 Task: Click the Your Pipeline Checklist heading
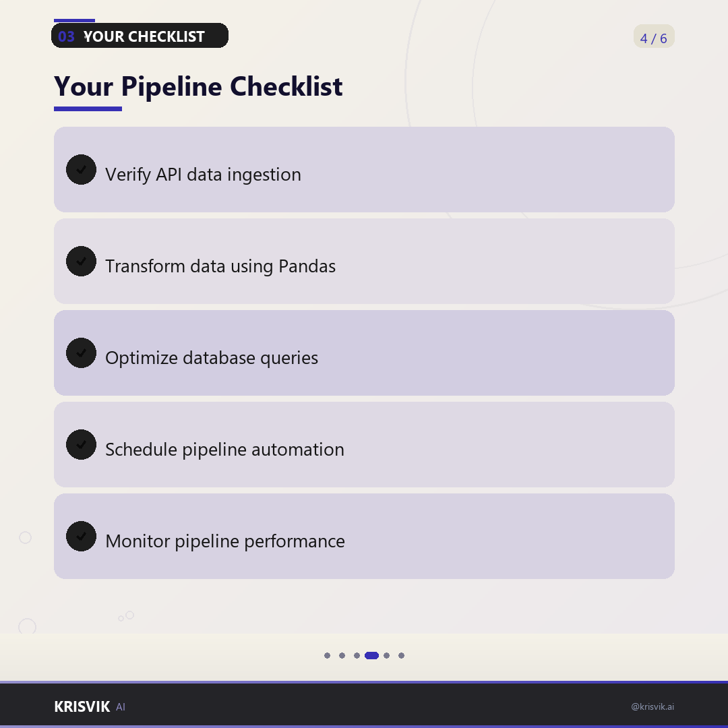tap(198, 86)
